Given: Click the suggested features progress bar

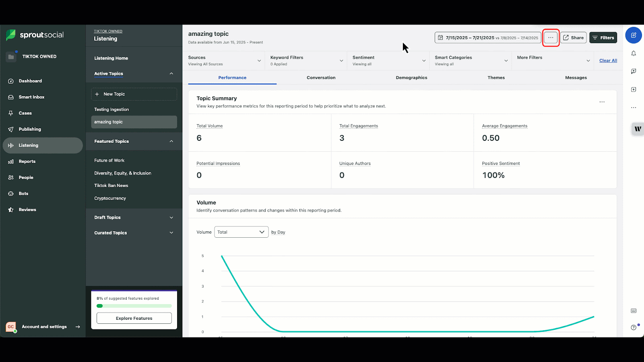Looking at the screenshot, I should (x=134, y=306).
